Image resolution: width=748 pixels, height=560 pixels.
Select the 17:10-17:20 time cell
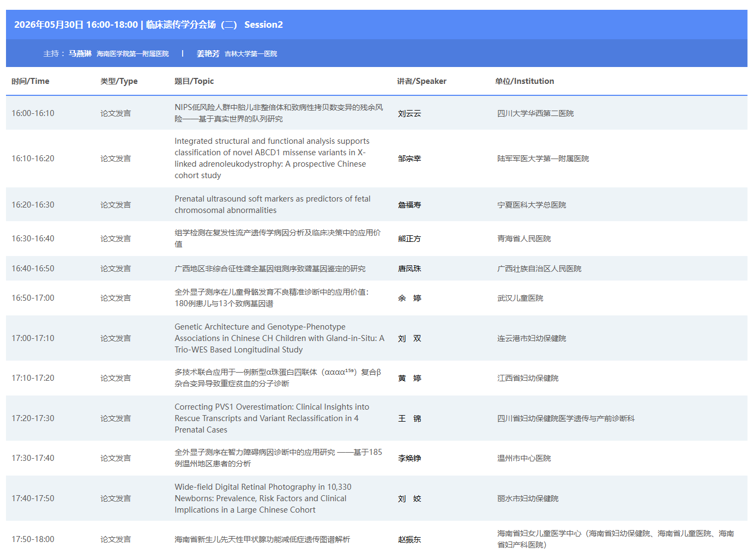click(33, 378)
